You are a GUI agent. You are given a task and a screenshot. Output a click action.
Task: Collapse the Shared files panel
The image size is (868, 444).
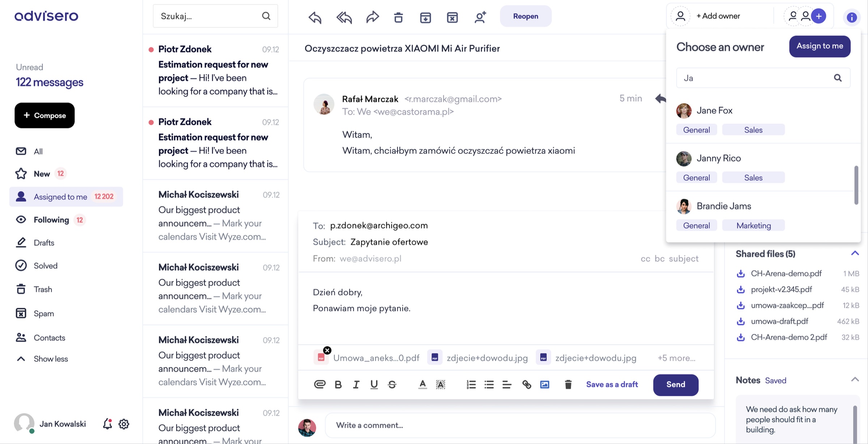click(x=855, y=253)
